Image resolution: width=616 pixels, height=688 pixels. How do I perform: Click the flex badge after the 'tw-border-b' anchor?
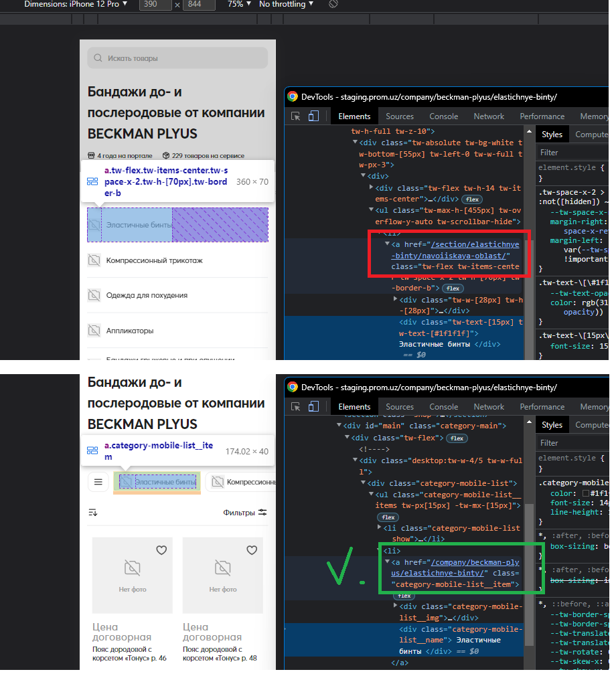pos(453,288)
